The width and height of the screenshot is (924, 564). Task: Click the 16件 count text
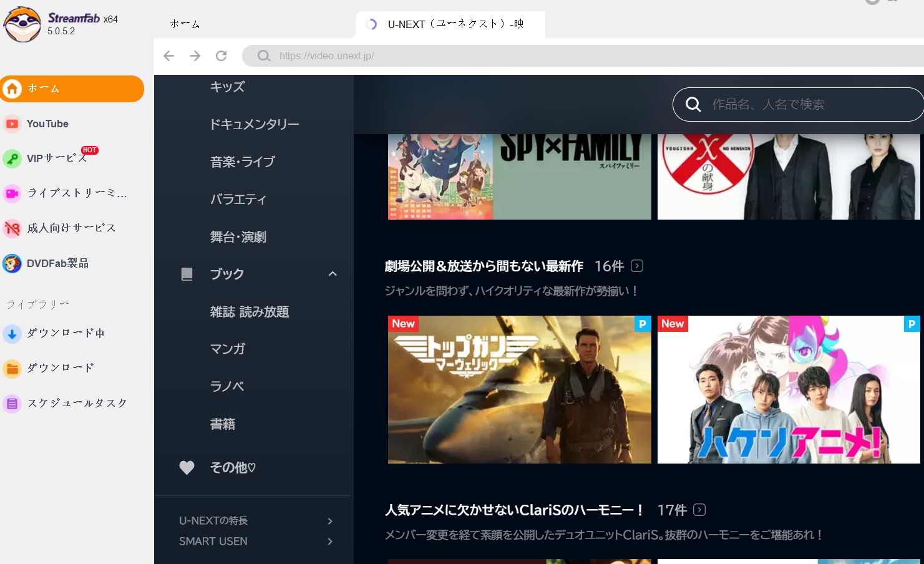[610, 266]
